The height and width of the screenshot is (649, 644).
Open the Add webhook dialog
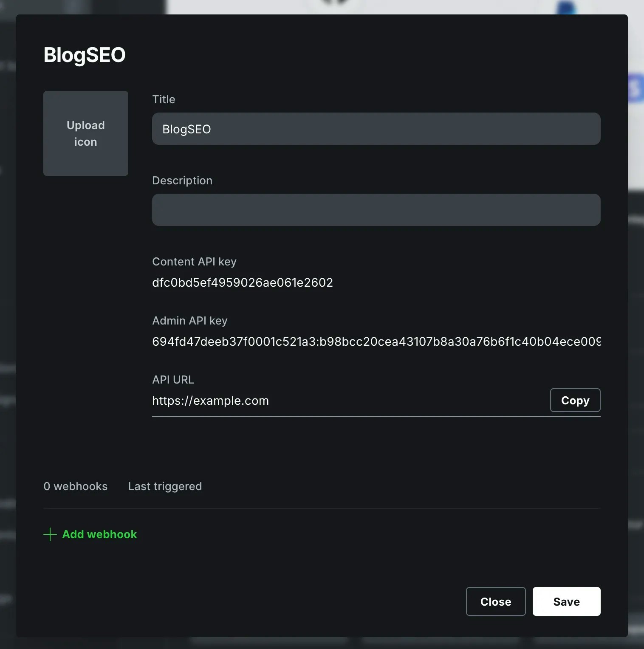coord(99,534)
